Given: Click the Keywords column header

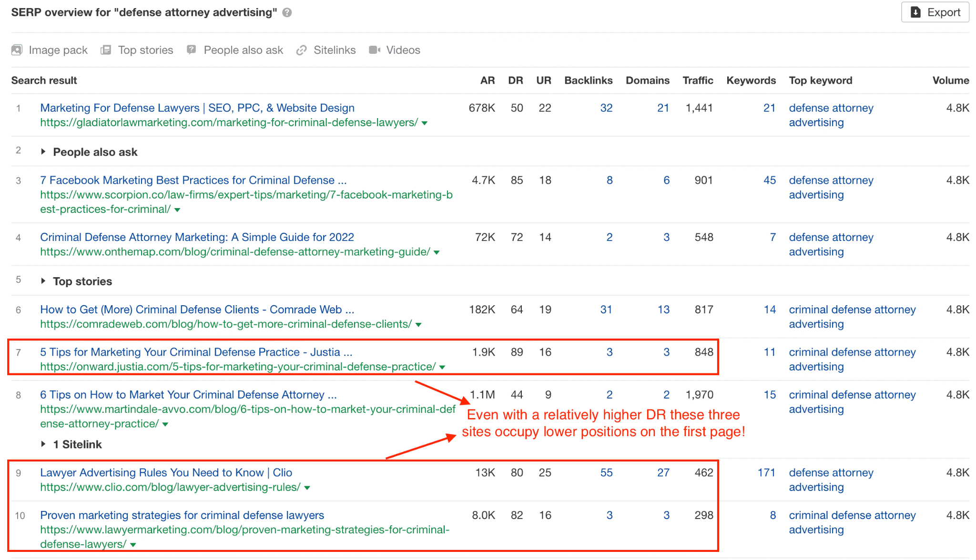Looking at the screenshot, I should [751, 80].
